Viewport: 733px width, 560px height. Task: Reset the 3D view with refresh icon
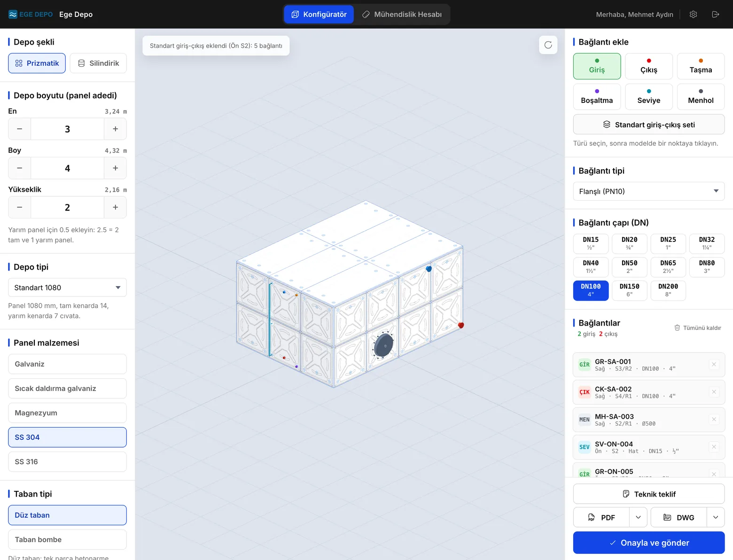click(548, 45)
